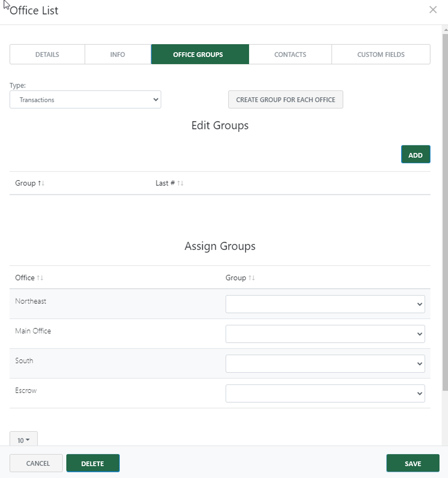Switch to the Info tab

[118, 54]
